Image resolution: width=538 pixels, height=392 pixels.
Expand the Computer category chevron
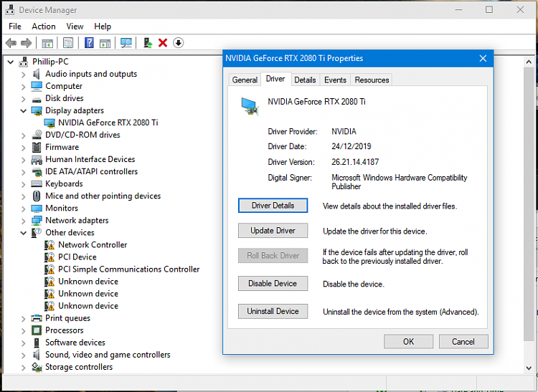click(24, 87)
